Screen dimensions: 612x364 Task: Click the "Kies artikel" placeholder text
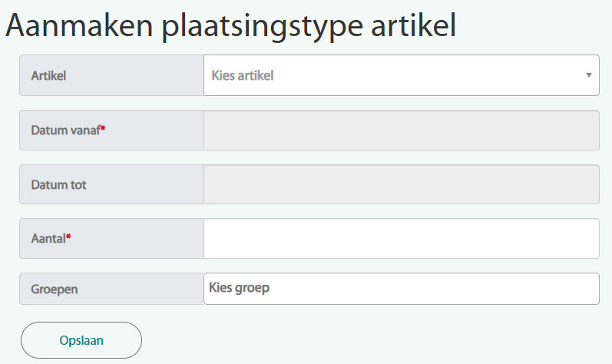coord(243,75)
